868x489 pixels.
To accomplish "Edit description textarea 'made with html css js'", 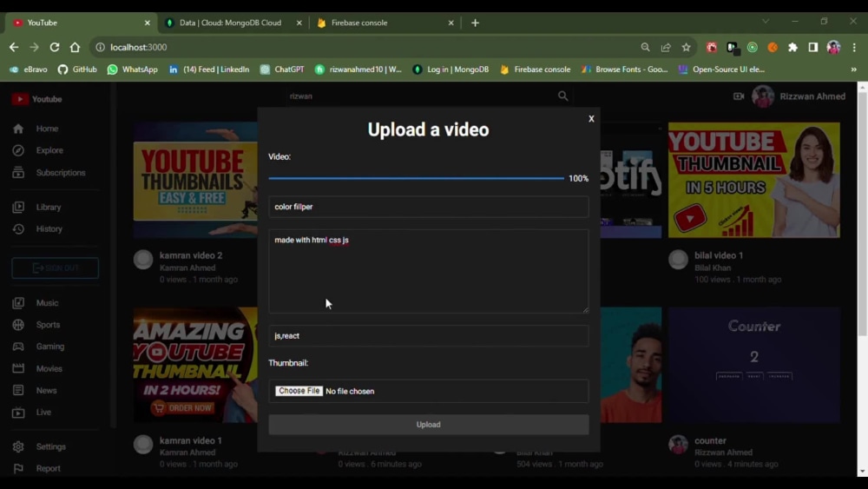I will coord(429,271).
